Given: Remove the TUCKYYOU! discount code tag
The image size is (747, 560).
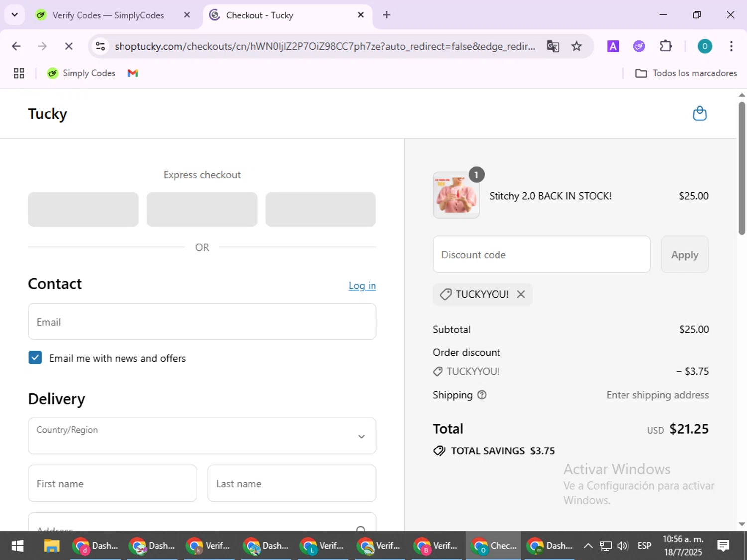Looking at the screenshot, I should point(521,294).
